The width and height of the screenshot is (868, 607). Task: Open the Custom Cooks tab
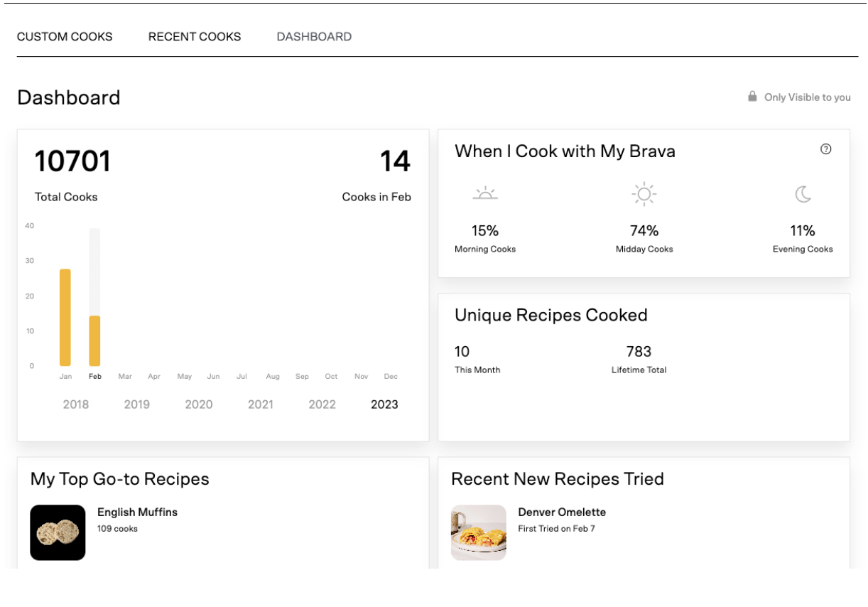click(65, 36)
